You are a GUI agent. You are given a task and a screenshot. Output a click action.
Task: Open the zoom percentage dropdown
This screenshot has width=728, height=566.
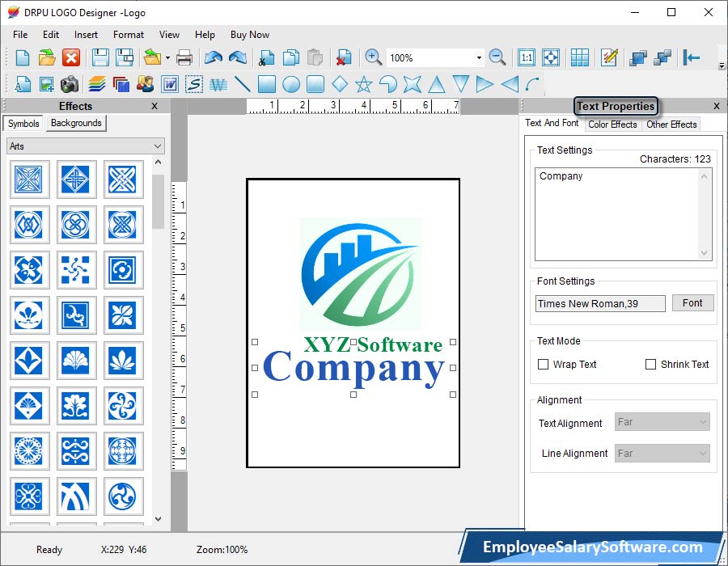(x=479, y=58)
